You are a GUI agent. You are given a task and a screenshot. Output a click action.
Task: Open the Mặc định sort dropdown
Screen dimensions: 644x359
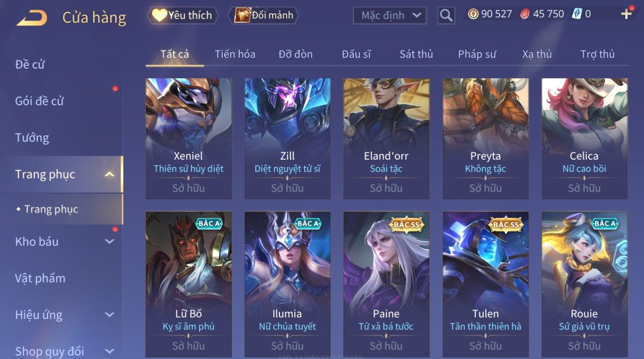(390, 15)
